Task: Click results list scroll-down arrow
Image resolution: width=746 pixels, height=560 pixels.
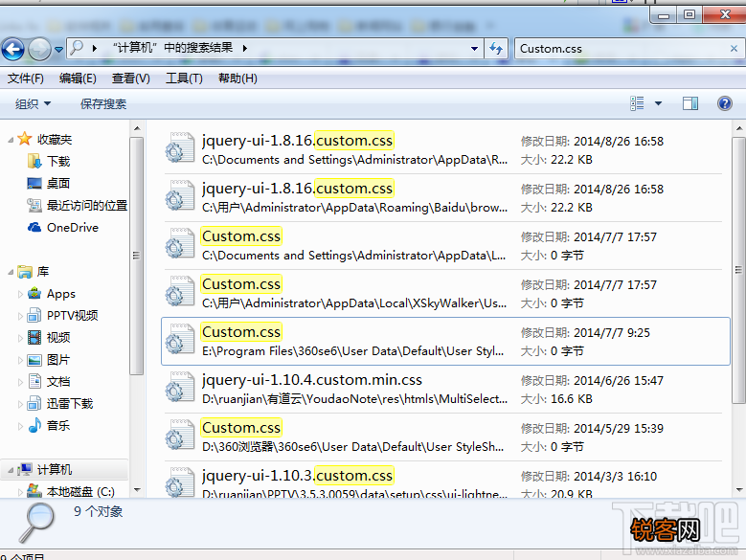Action: [x=739, y=490]
